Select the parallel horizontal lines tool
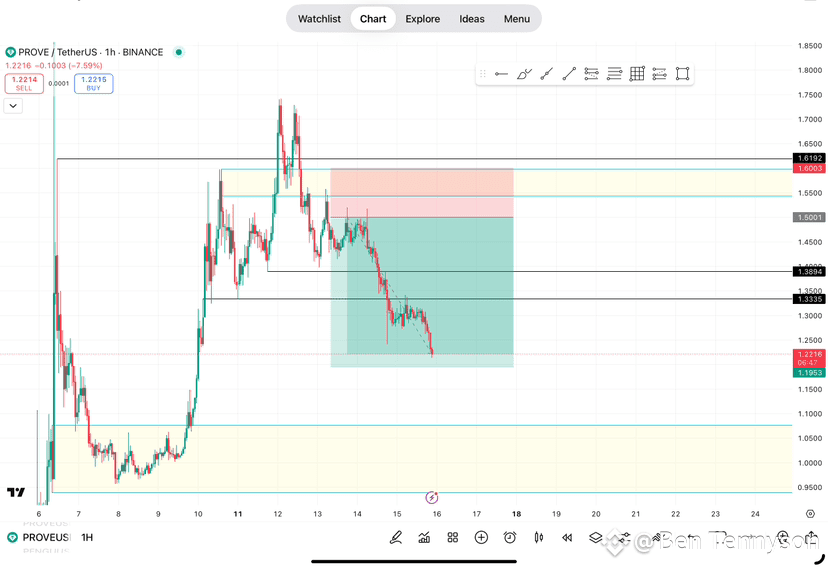Image resolution: width=828 pixels, height=568 pixels. [x=614, y=74]
